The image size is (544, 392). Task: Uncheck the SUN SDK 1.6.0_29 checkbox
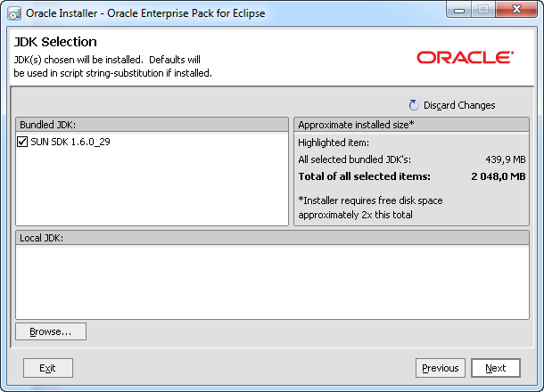22,142
